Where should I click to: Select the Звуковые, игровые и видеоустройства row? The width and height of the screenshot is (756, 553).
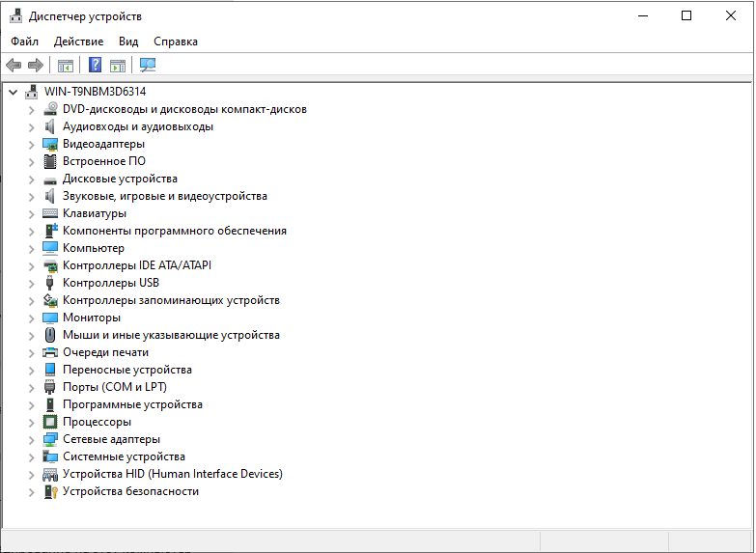point(165,196)
